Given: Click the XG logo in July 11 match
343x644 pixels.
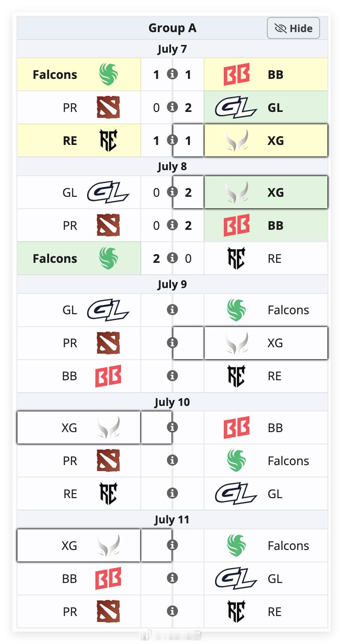Looking at the screenshot, I should click(x=109, y=545).
